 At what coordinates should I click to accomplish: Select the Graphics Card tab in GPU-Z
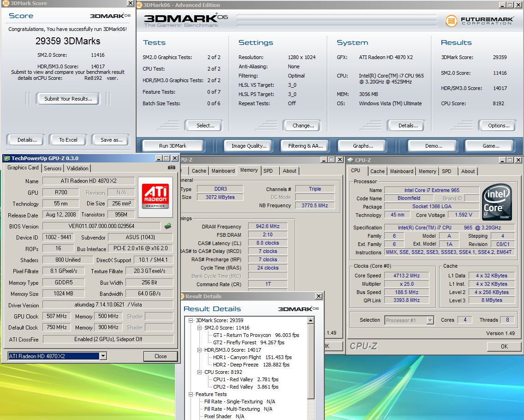(23, 168)
